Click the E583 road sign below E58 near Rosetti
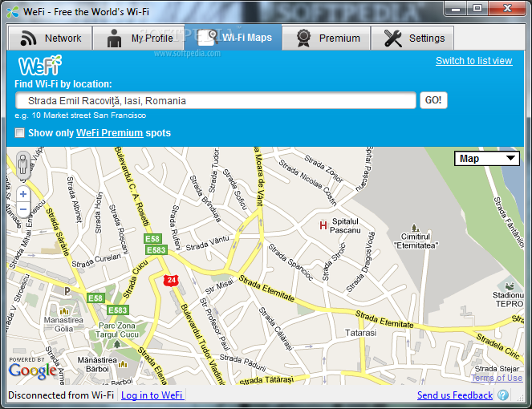This screenshot has width=532, height=409. click(156, 250)
